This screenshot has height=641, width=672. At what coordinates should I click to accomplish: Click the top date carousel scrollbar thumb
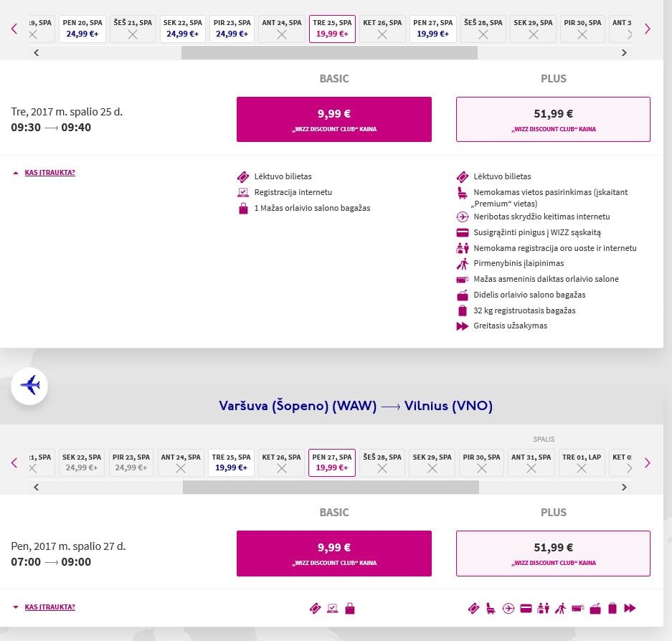coord(329,53)
